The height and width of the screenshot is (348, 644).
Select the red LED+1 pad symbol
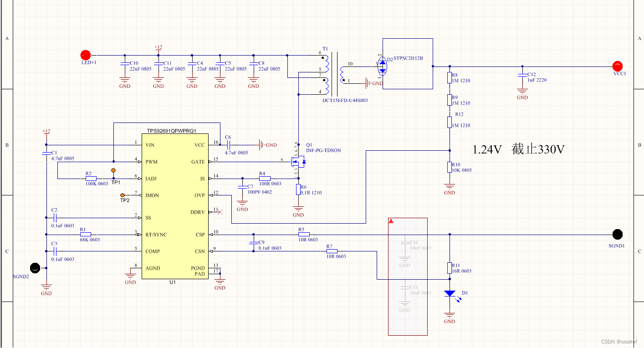click(x=86, y=55)
